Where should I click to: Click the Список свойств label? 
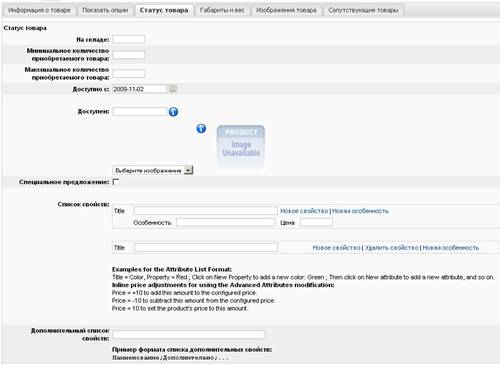(x=83, y=204)
